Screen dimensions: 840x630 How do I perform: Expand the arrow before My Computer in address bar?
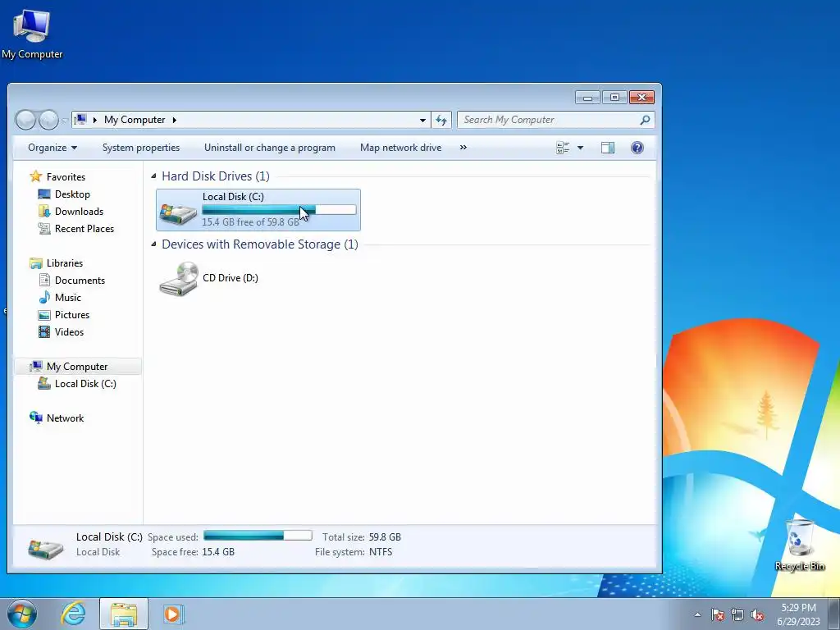95,120
